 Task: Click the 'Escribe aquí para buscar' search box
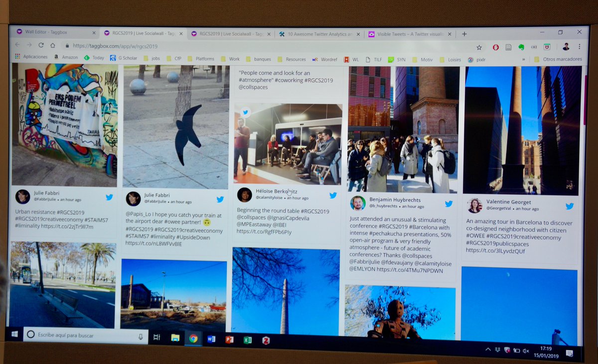[x=85, y=336]
